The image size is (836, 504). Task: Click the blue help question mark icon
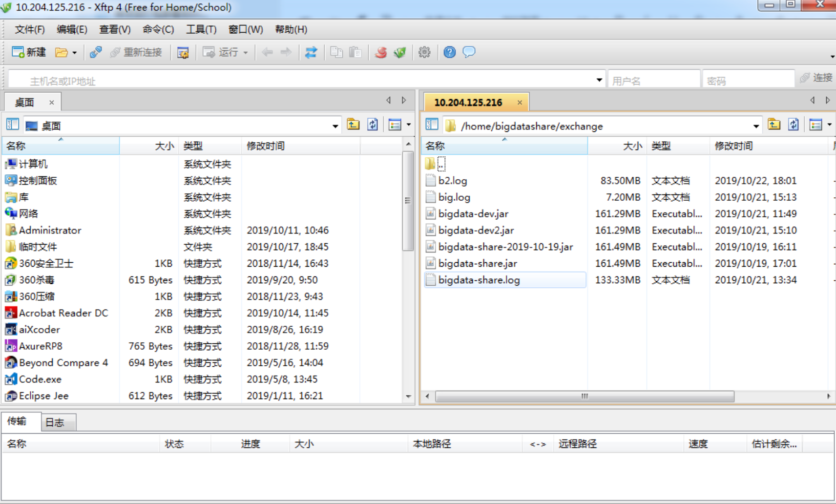click(449, 52)
